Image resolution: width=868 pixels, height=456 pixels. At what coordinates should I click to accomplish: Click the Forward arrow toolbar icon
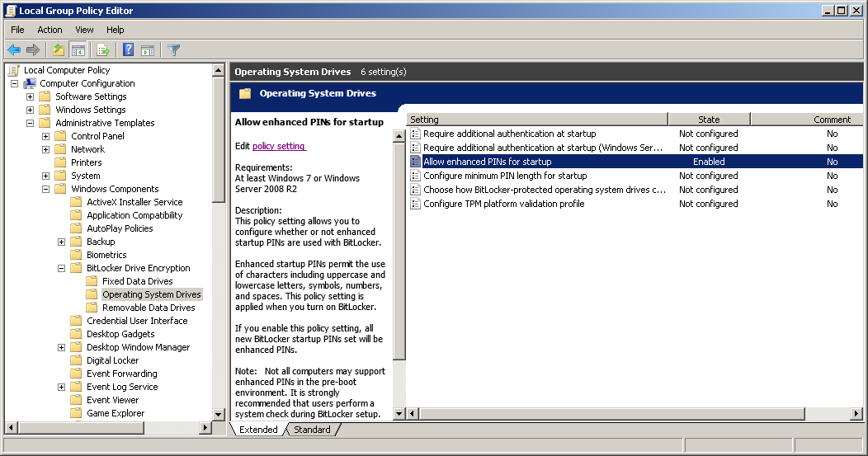(33, 49)
